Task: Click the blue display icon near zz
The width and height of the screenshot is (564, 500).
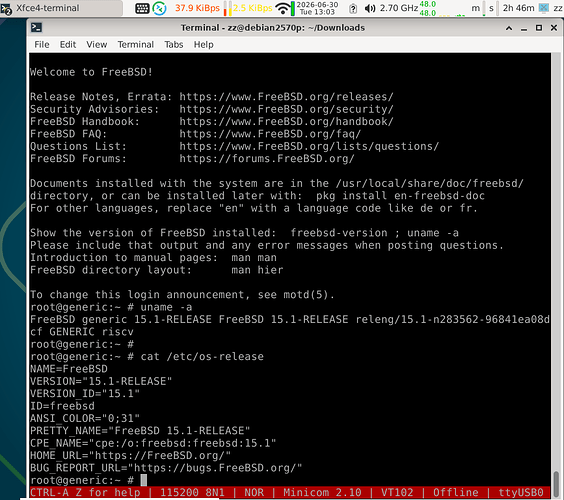Action: (543, 8)
